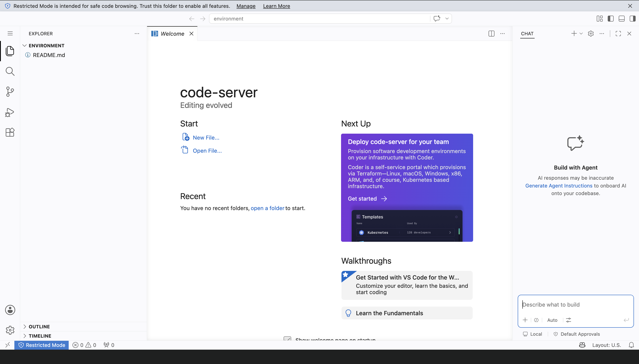
Task: Click the 'open a folder' link
Action: coord(268,208)
